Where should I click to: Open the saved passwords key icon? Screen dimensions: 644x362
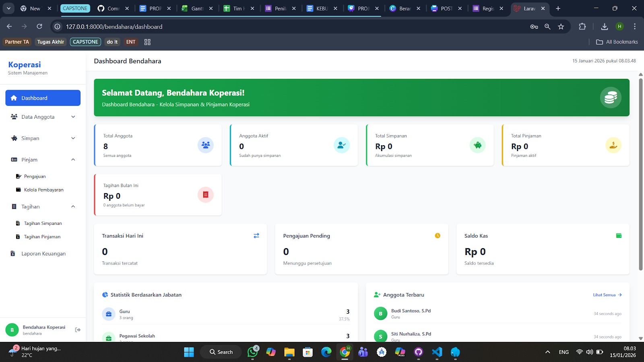[534, 27]
